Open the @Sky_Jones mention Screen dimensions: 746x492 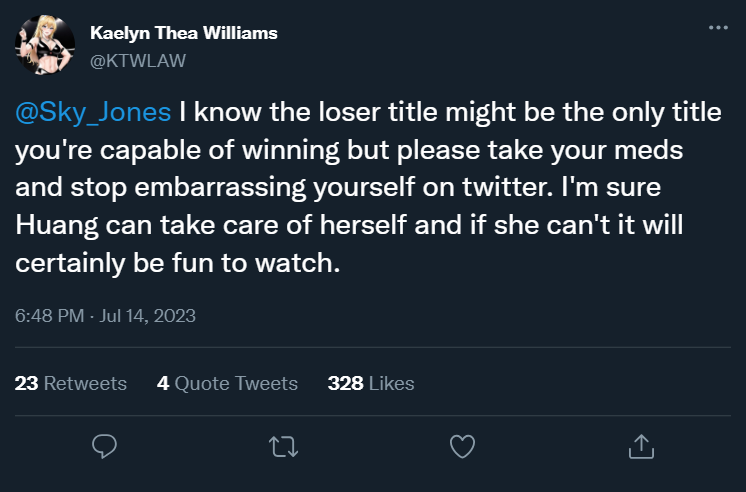[x=93, y=112]
